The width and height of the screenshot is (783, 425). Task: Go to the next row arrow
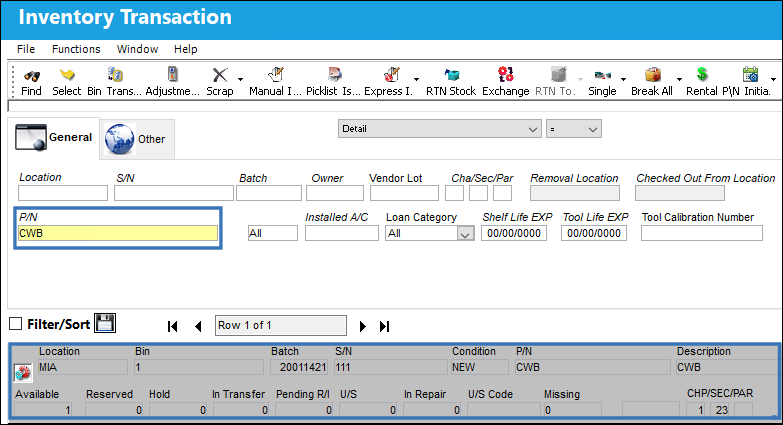[x=363, y=327]
